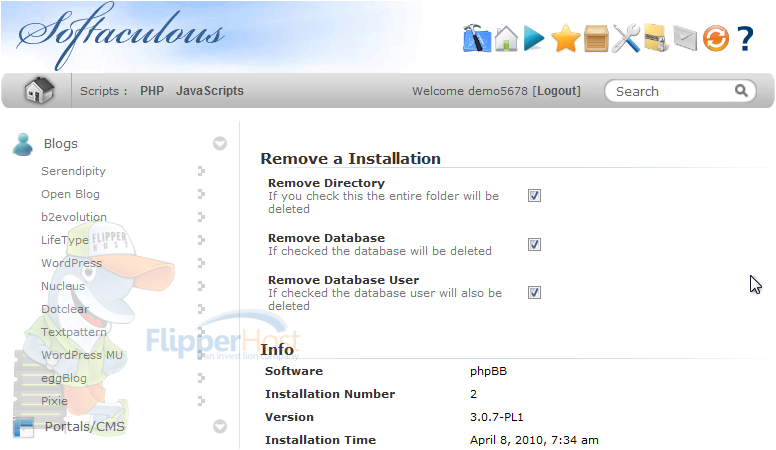This screenshot has width=776, height=450.
Task: Select PHP scripts in navigation bar
Action: tap(151, 91)
